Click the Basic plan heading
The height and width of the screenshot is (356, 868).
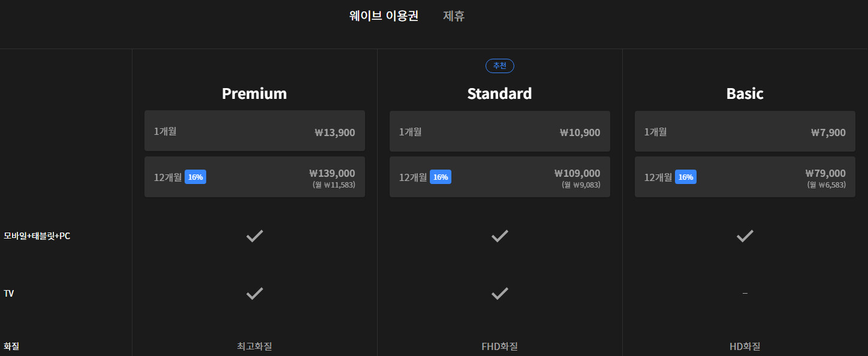pyautogui.click(x=745, y=93)
